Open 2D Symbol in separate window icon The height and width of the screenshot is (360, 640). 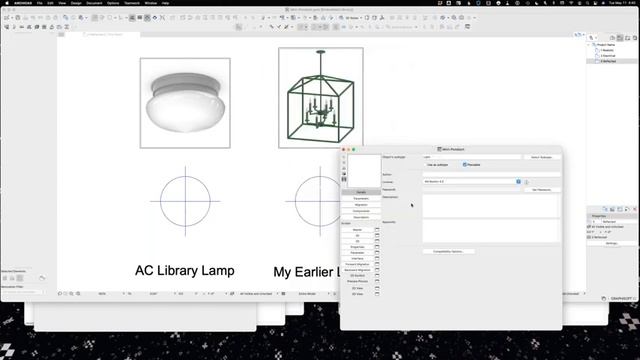(377, 276)
